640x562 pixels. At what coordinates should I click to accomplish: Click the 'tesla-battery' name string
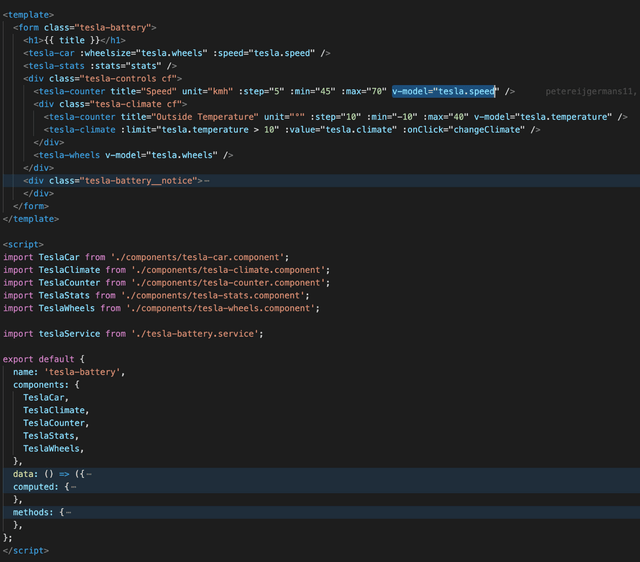[x=82, y=372]
